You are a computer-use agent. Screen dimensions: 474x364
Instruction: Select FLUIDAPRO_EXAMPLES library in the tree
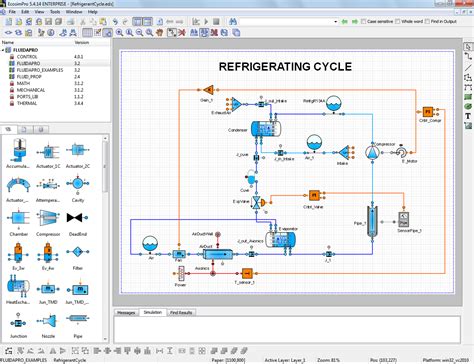tap(40, 70)
